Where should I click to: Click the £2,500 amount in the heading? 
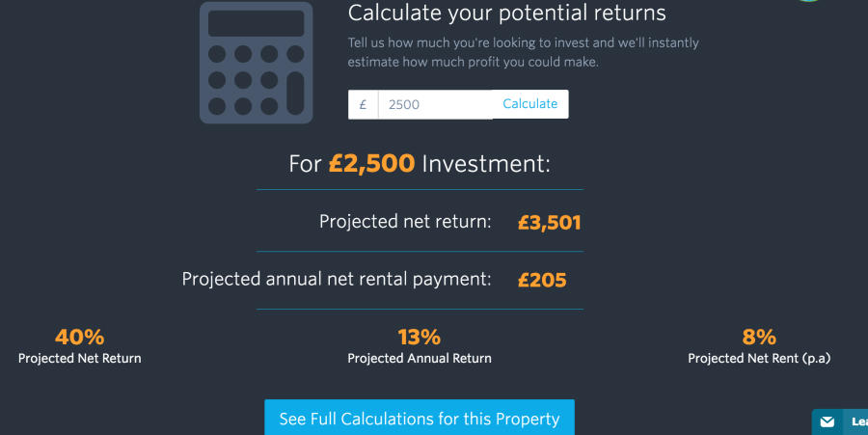tap(371, 164)
